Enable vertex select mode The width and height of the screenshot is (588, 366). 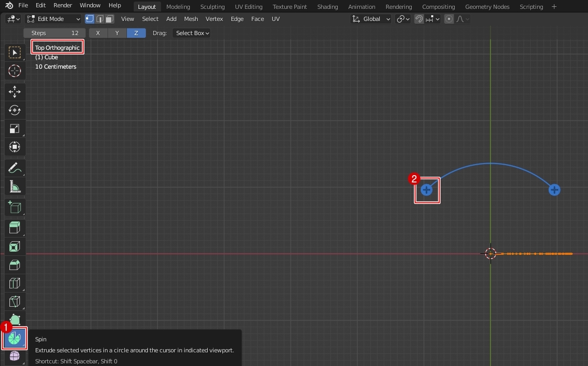(x=90, y=19)
